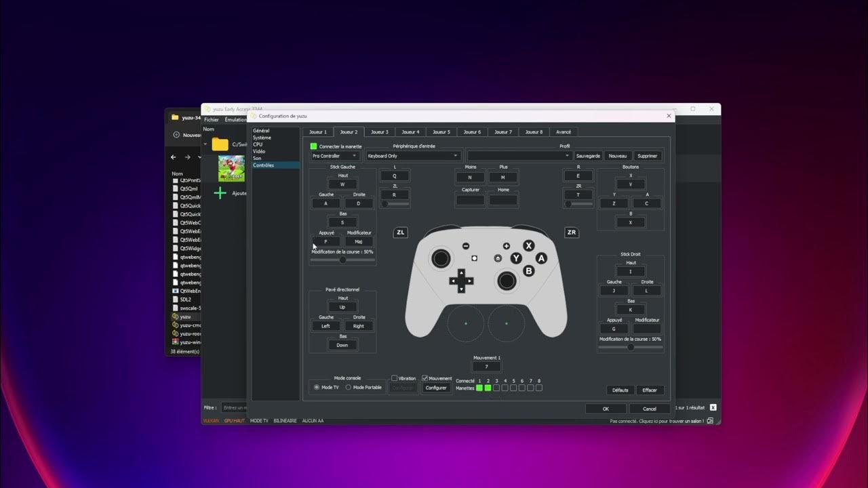Open the empty Profil dropdown
The width and height of the screenshot is (868, 488).
(519, 156)
